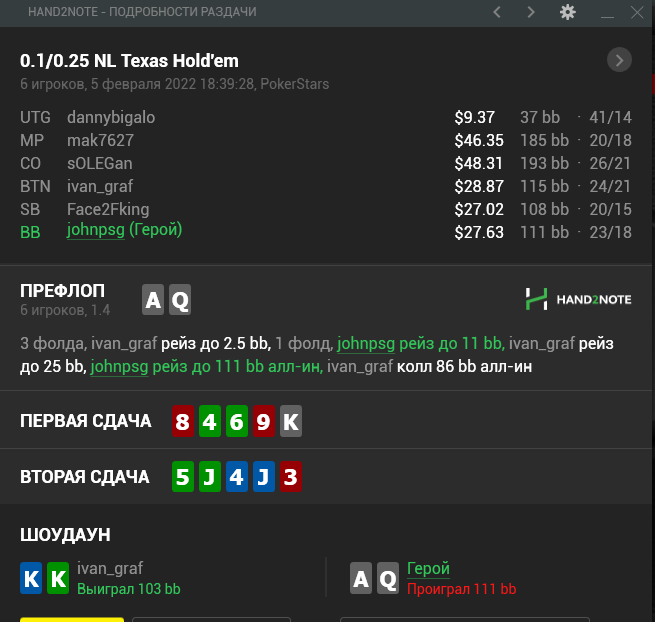Click the blue J card in second board
655x622 pixels.
(264, 477)
